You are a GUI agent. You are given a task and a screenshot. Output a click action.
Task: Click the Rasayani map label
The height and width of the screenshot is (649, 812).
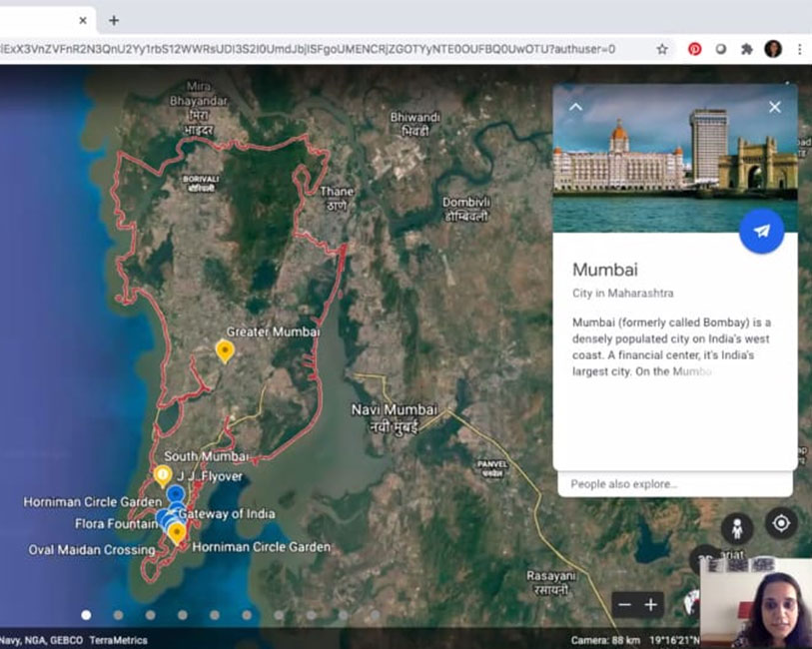(550, 583)
